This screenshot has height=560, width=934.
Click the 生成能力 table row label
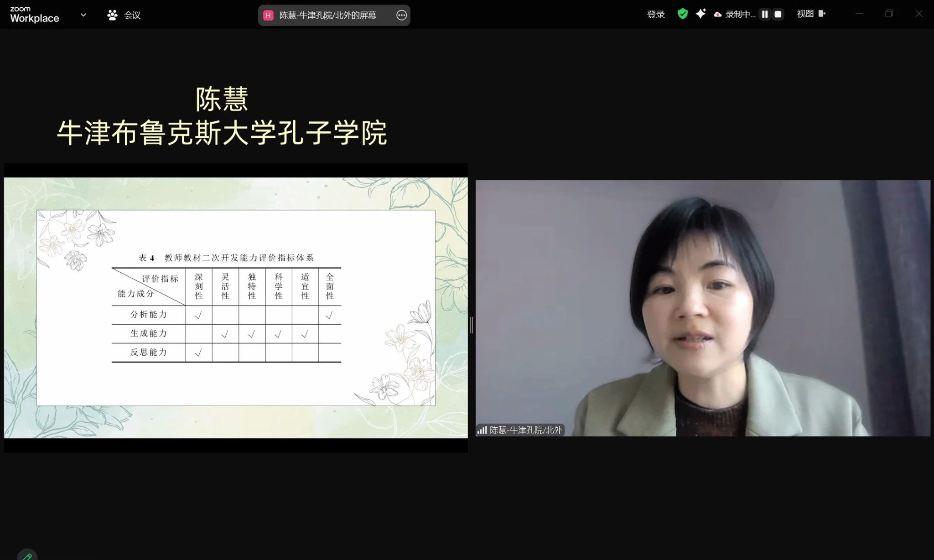[x=149, y=333]
